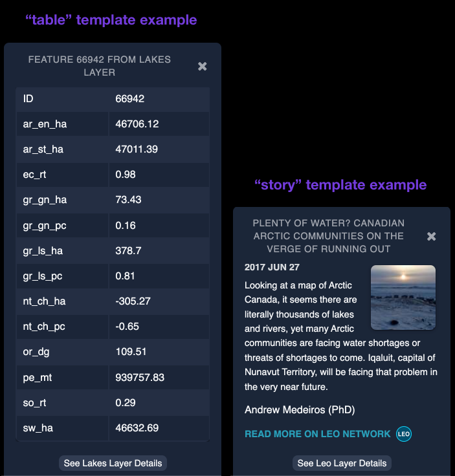Screen dimensions: 455x476
Task: Open the Arctic sunset story thumbnail
Action: coord(403,297)
